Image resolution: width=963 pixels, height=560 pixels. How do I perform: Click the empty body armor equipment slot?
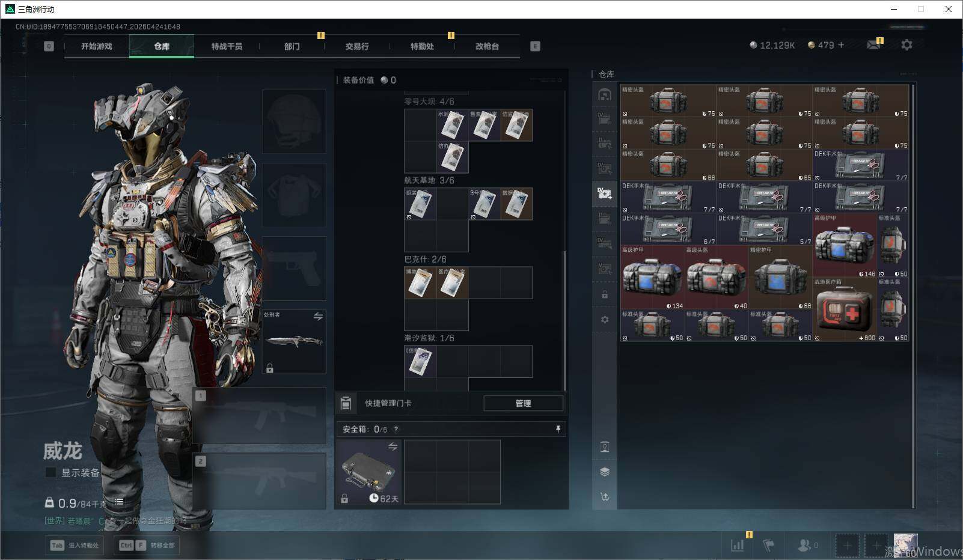(294, 195)
